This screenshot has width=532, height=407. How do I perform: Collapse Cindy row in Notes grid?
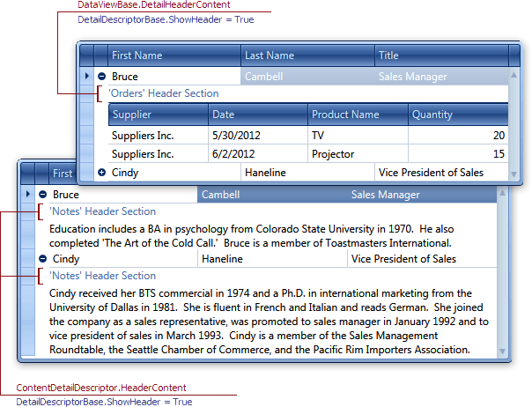pyautogui.click(x=43, y=259)
